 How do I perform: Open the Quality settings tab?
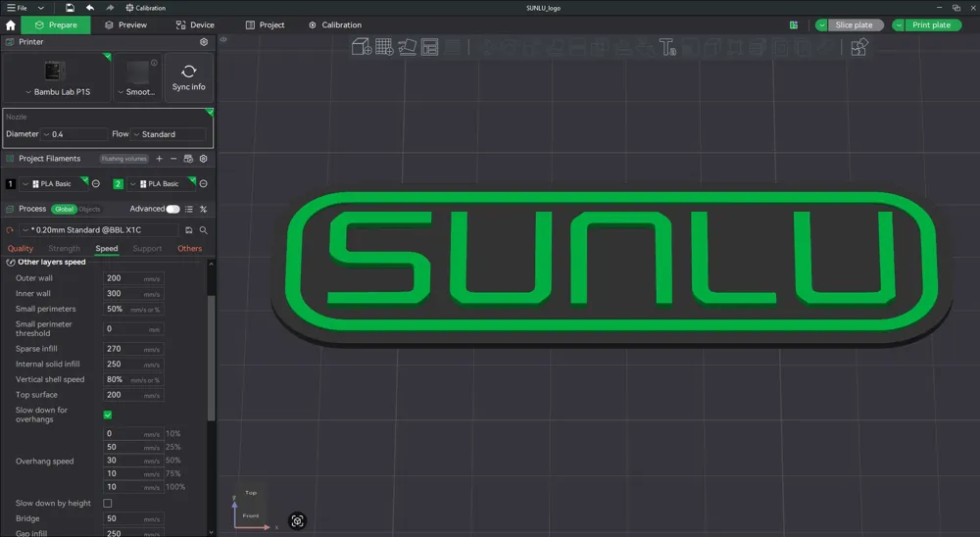coord(20,249)
